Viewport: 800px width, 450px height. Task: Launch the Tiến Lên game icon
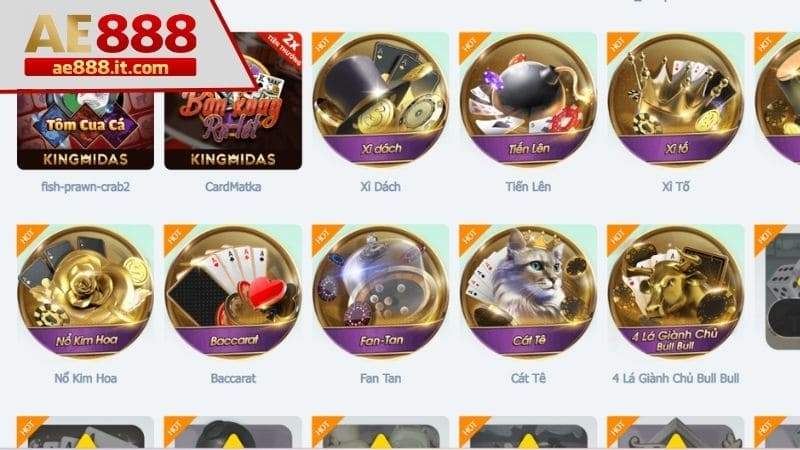pyautogui.click(x=528, y=100)
